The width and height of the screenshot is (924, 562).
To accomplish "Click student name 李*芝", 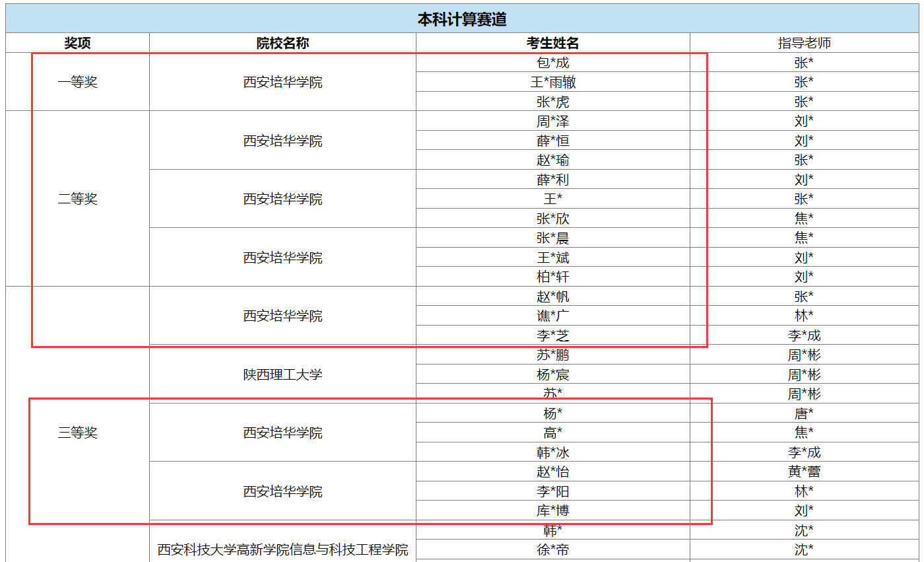I will [552, 335].
